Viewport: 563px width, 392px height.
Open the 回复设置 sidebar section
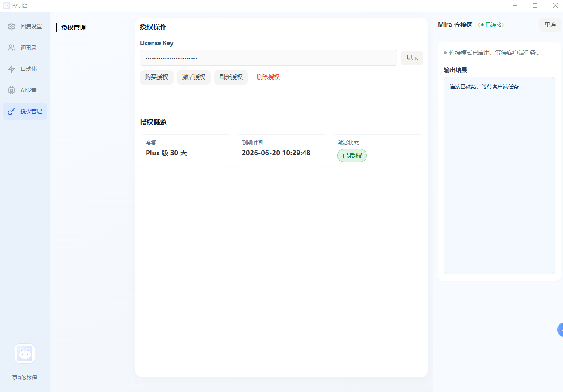(x=25, y=27)
